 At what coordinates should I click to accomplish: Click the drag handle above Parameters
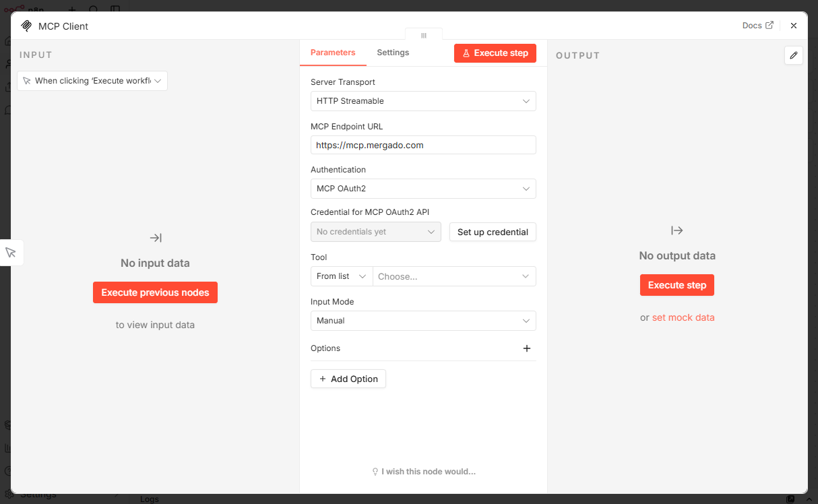coord(424,36)
